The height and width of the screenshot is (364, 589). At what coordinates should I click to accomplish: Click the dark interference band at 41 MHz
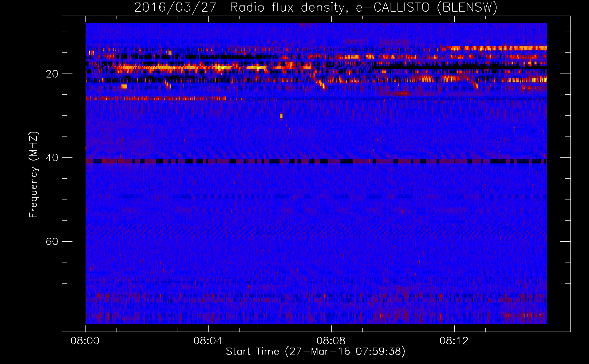coord(316,161)
